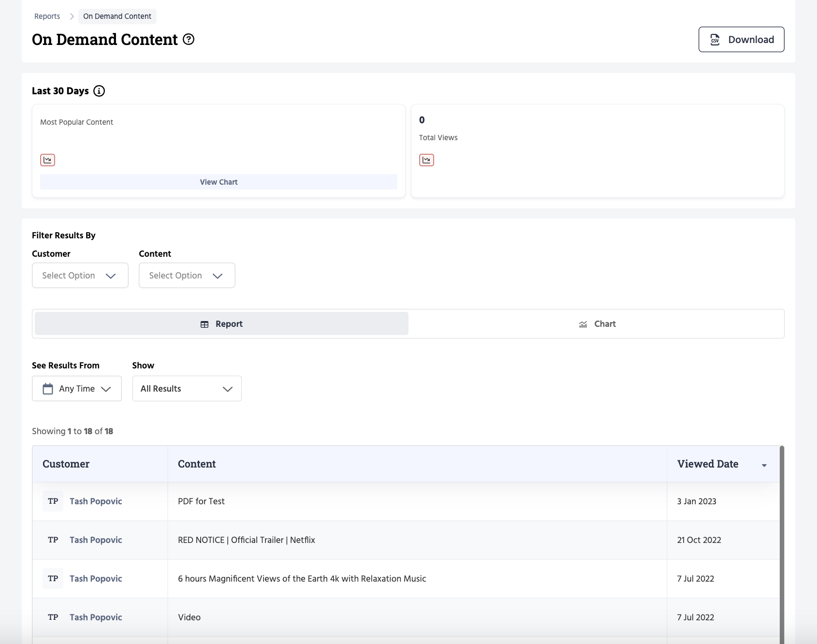Click the TP avatar in PDF for Test row
Image resolution: width=817 pixels, height=644 pixels.
[53, 501]
